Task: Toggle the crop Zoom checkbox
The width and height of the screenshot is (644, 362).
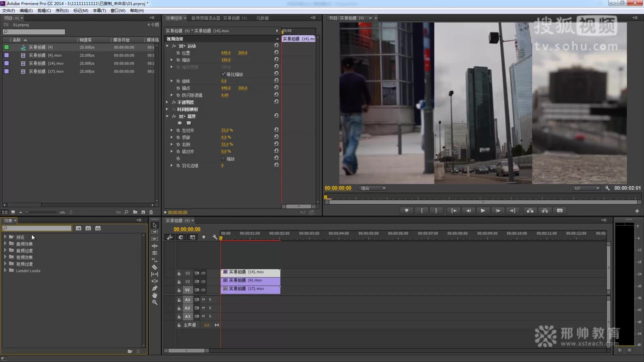Action: pyautogui.click(x=223, y=159)
